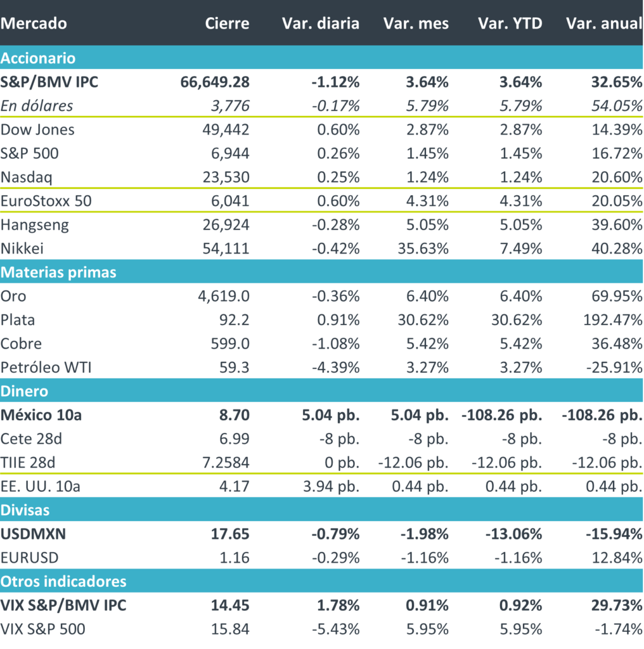This screenshot has width=644, height=649.
Task: Click the Mercado column header
Action: [34, 23]
